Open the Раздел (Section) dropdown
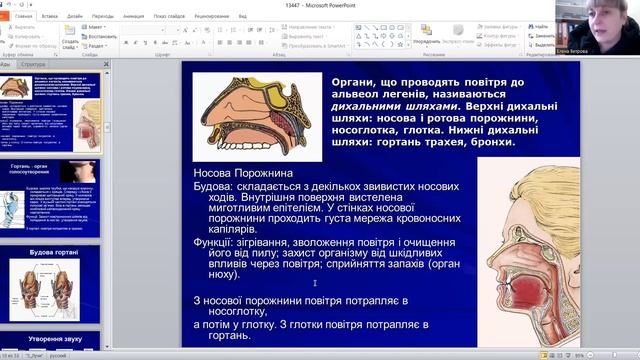Viewport: 640px width, 360px height. (95, 46)
